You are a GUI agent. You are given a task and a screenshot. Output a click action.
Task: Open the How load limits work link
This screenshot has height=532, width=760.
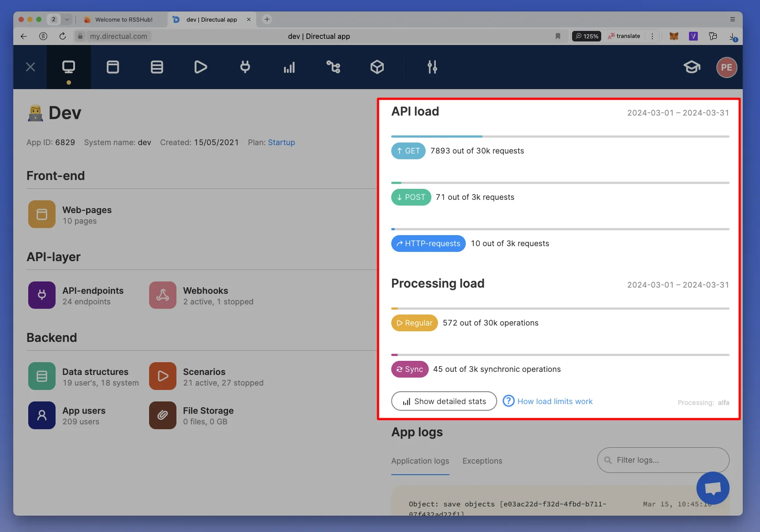click(555, 401)
